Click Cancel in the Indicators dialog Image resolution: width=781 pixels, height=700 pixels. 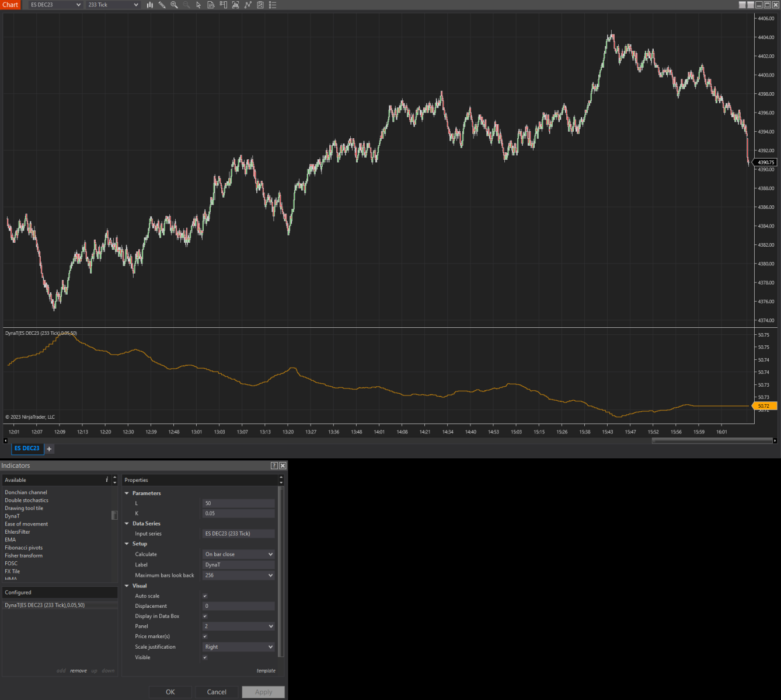(217, 692)
